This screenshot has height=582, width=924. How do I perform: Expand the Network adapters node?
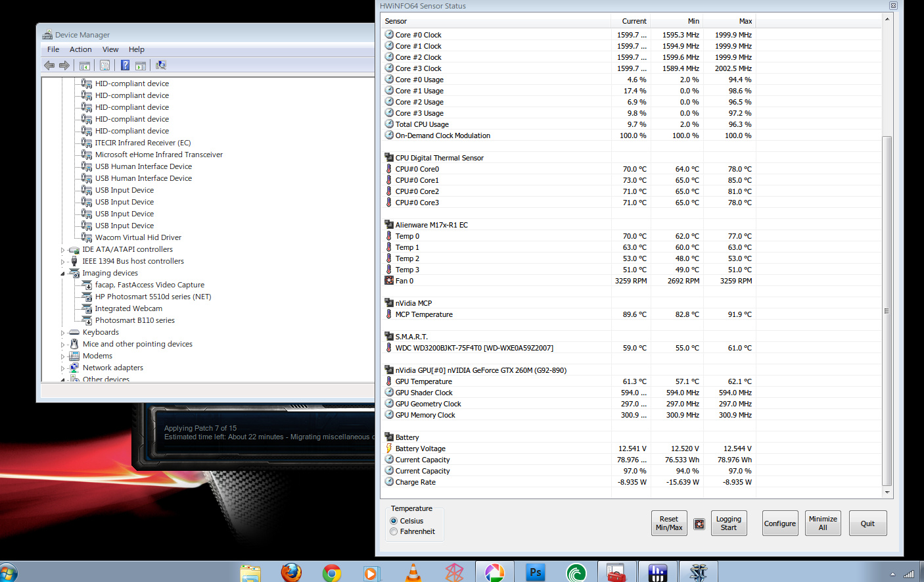coord(63,368)
